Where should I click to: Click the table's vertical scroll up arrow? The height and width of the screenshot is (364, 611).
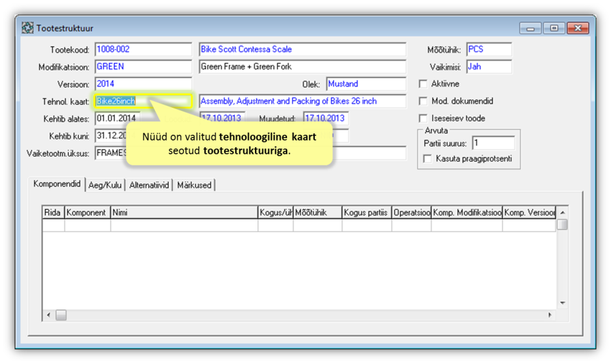coord(562,212)
